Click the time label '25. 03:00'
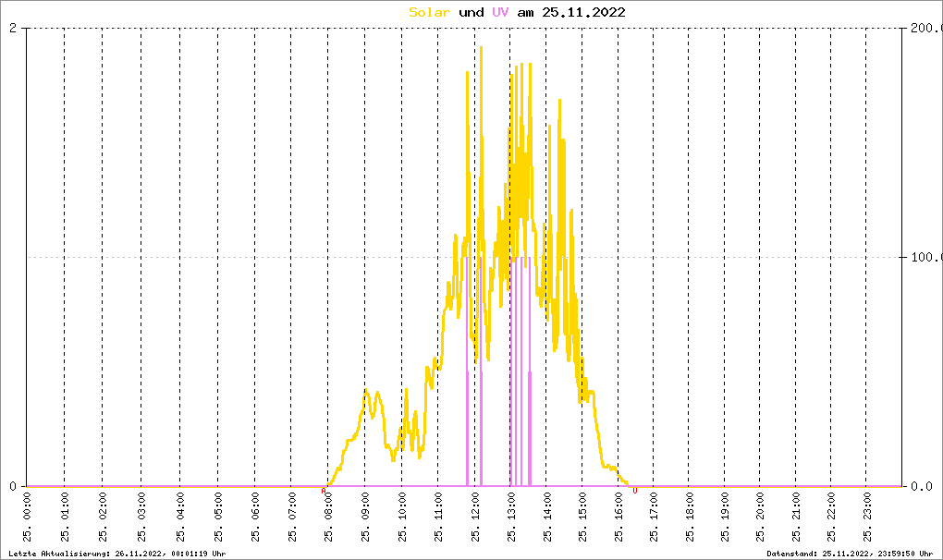Viewport: 943px width, 560px height. [x=141, y=517]
